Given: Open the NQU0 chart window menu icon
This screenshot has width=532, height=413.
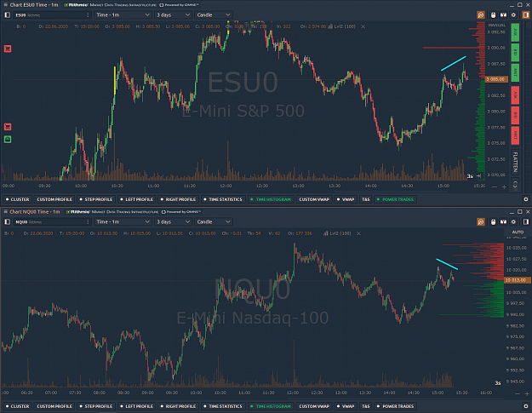Looking at the screenshot, I should coord(5,212).
